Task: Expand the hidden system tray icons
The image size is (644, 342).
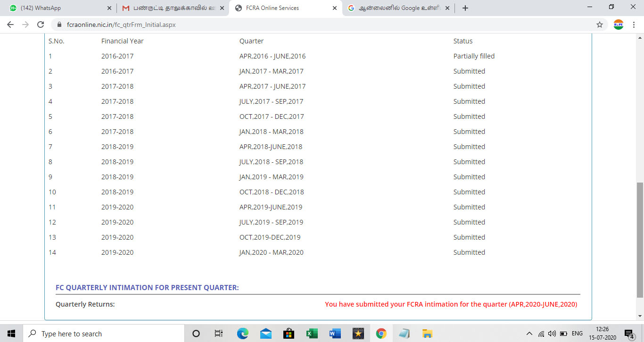Action: 529,334
